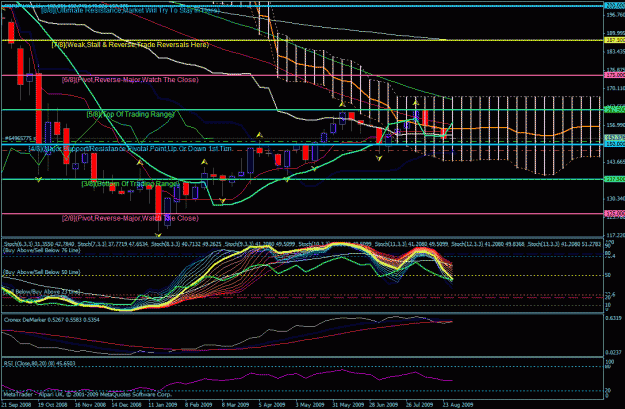
Task: Click the 156.990 price scale value
Action: 615,125
